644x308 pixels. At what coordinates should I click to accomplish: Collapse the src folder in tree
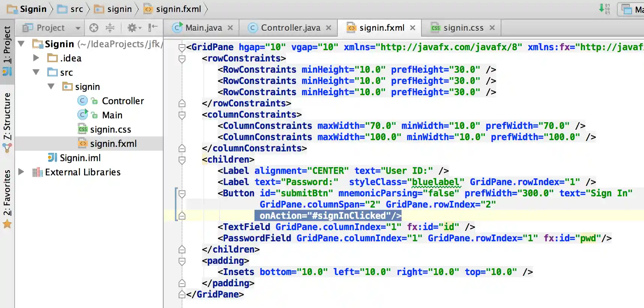tap(36, 72)
